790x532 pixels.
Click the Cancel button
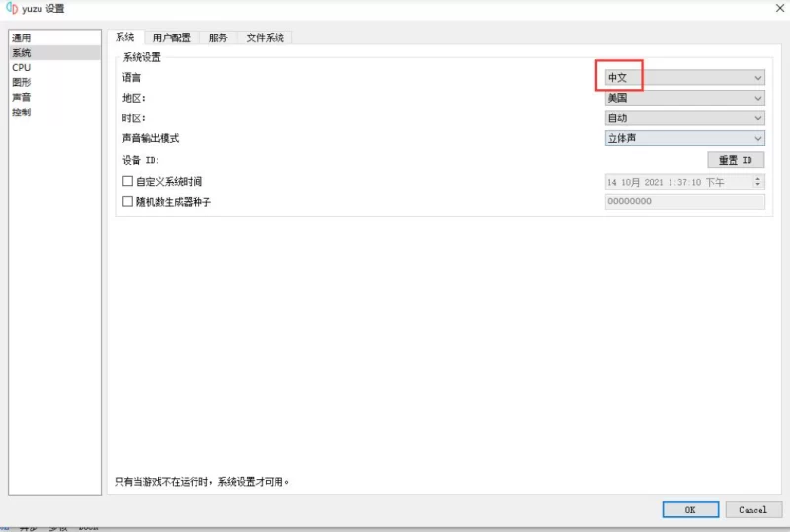coord(753,510)
